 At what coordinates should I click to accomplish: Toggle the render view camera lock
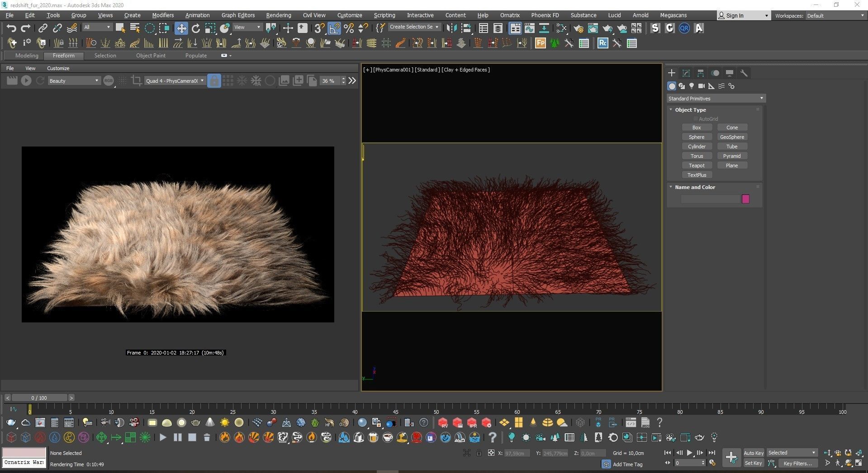(x=214, y=80)
